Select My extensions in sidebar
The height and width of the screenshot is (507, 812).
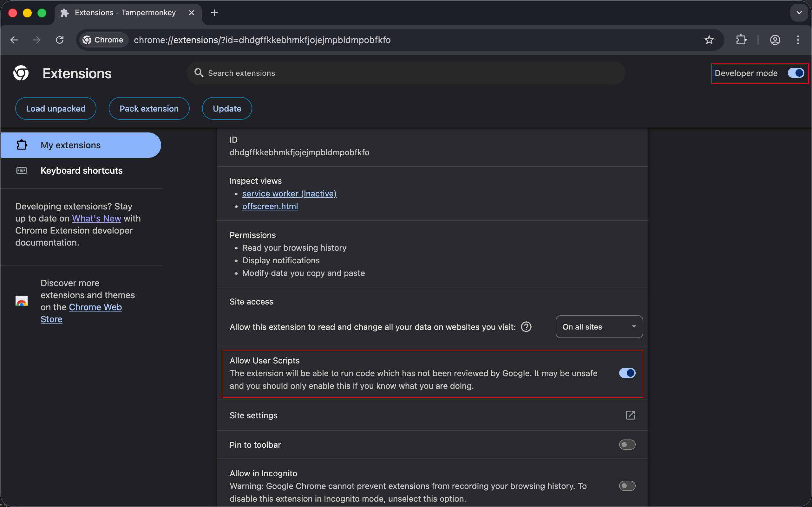(70, 145)
